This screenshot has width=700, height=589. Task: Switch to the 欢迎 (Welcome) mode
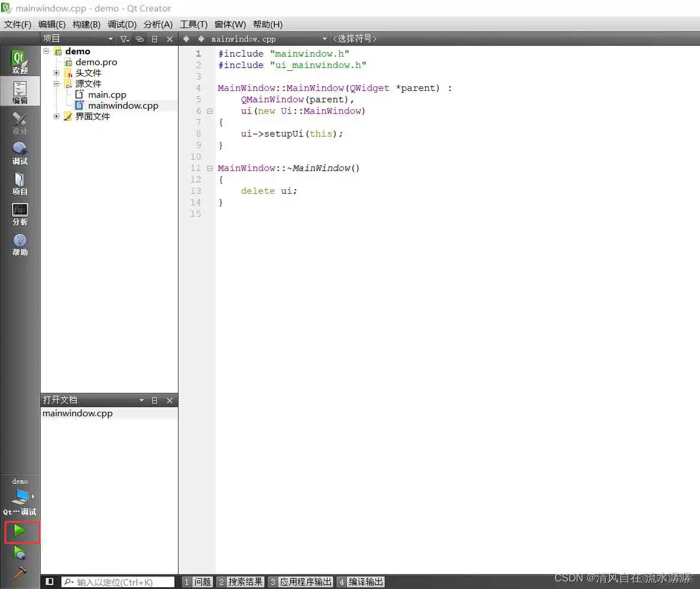click(20, 61)
